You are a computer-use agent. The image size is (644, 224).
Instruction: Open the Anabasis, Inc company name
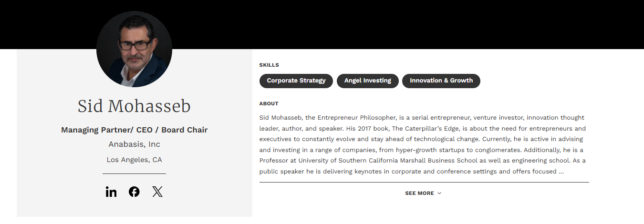(134, 144)
